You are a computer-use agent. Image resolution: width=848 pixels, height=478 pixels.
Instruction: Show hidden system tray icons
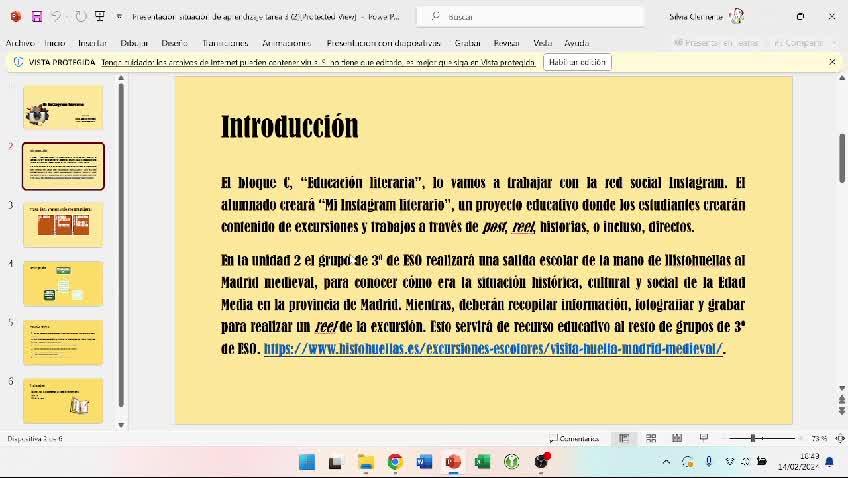(666, 462)
